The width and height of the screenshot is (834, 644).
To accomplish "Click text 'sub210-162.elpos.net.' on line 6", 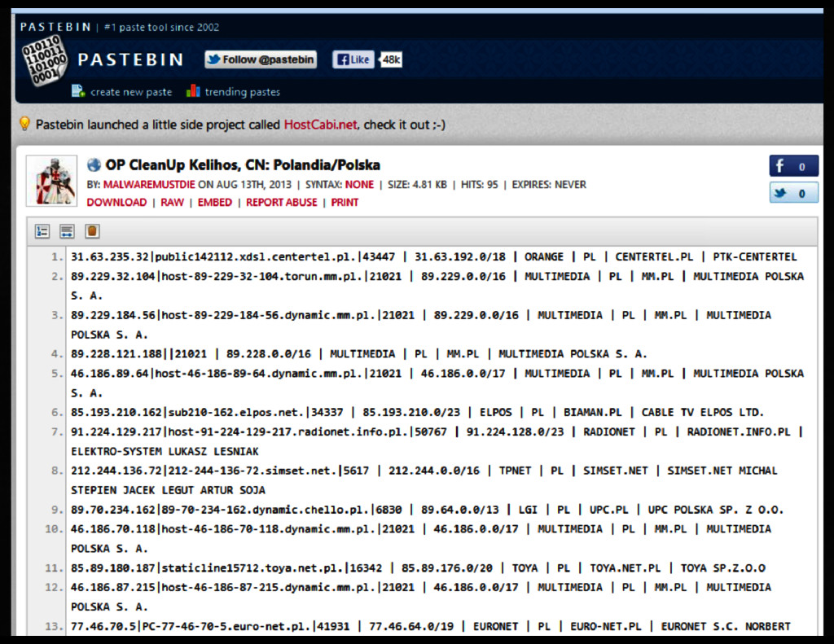I will pos(237,413).
